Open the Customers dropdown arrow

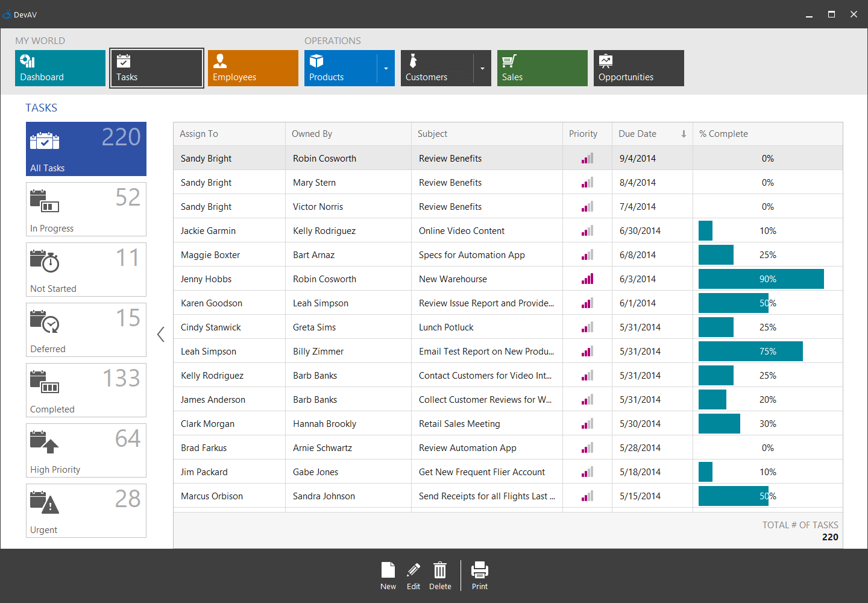coord(482,68)
